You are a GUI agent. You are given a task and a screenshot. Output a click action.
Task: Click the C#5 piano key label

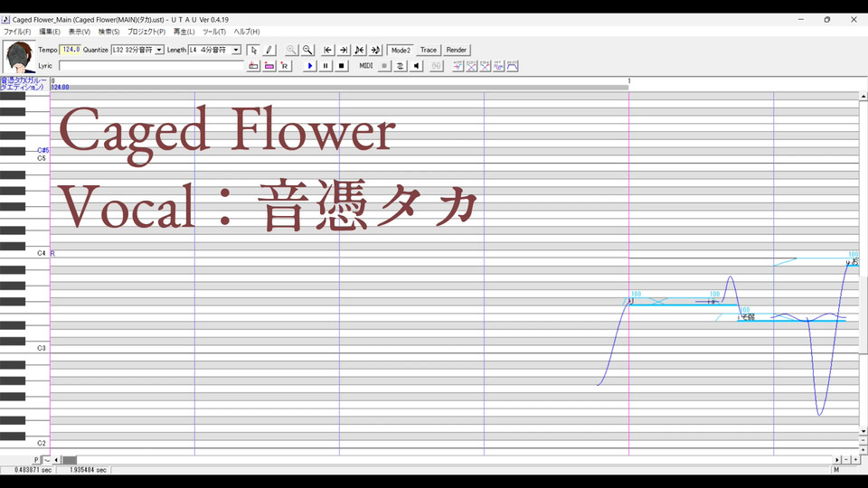click(43, 151)
